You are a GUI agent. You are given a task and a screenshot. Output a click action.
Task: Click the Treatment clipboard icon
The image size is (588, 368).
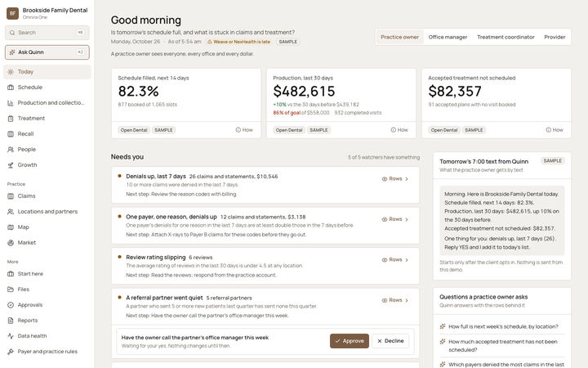tap(11, 119)
